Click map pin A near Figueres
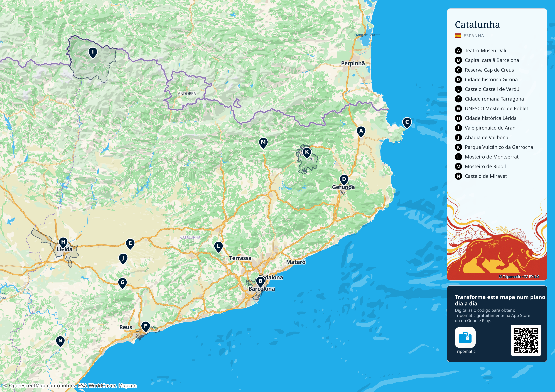Screen dimensions: 555x392 361,132
